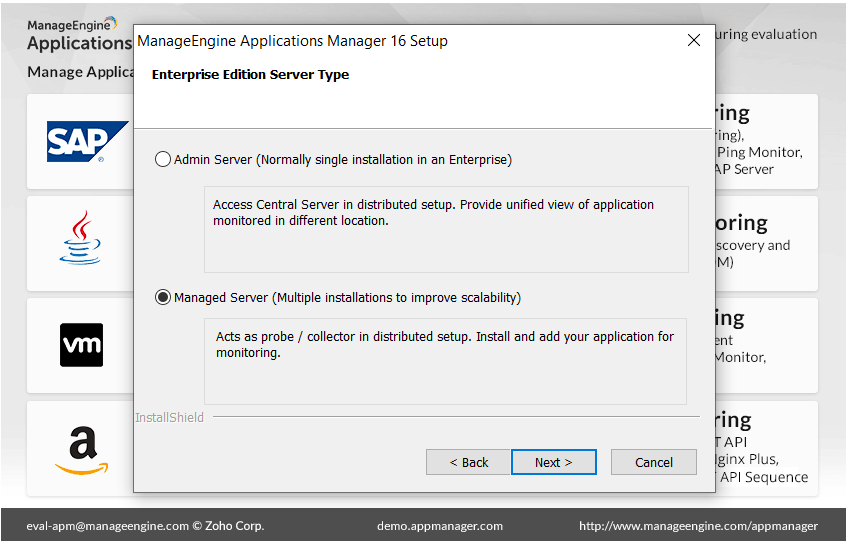Return with the Back button
The image size is (847, 541).
468,462
